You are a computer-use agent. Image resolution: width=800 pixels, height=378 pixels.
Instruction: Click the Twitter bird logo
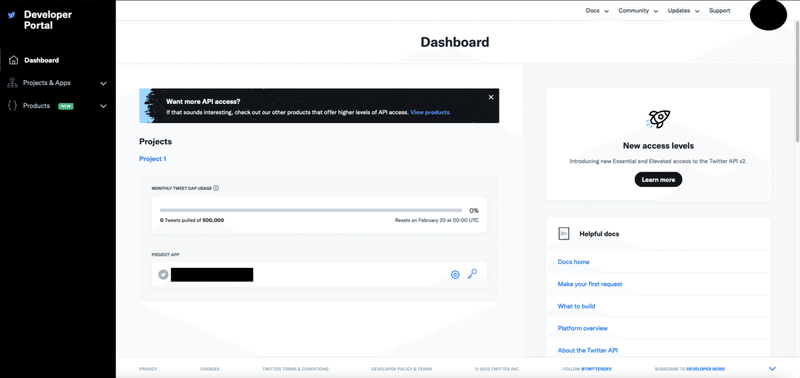[11, 15]
